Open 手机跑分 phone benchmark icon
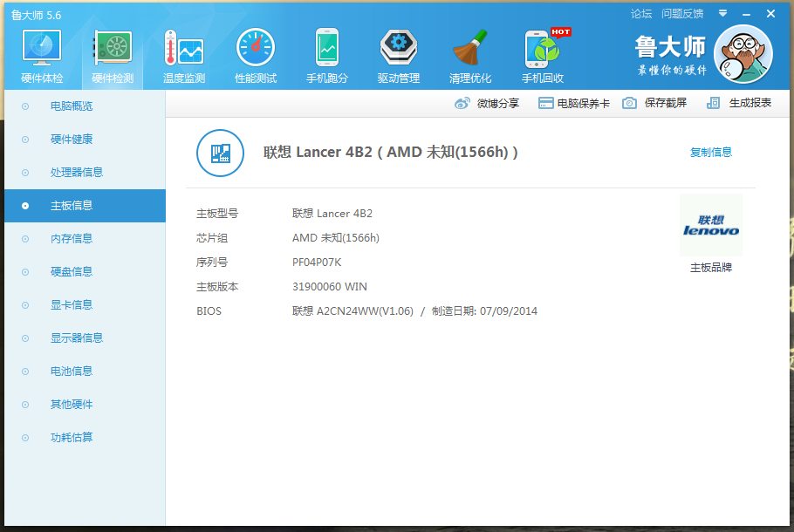This screenshot has height=532, width=794. pos(327,48)
